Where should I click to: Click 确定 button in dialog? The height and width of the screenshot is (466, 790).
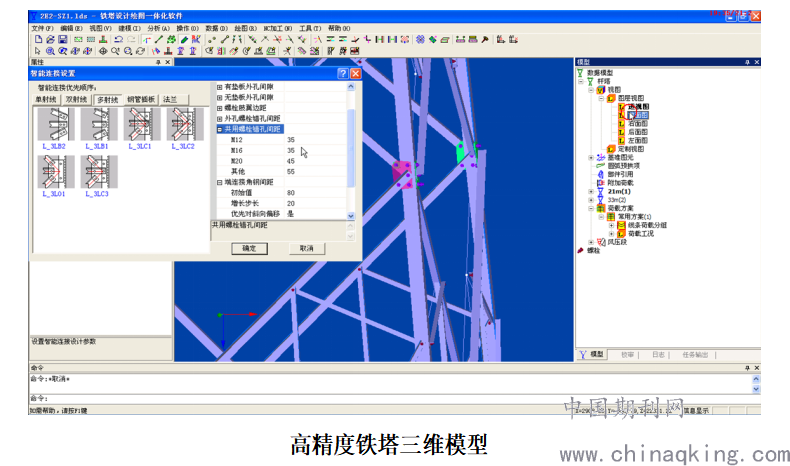tap(249, 248)
